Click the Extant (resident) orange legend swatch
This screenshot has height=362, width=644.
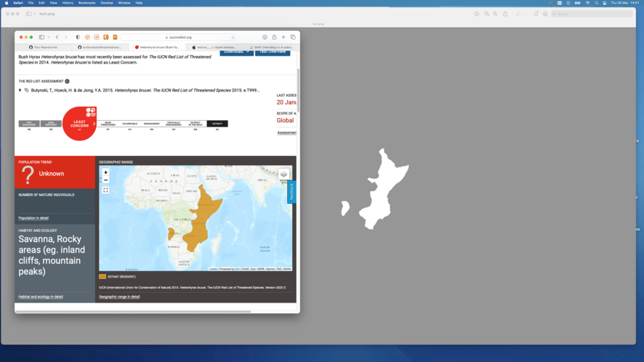(x=102, y=276)
